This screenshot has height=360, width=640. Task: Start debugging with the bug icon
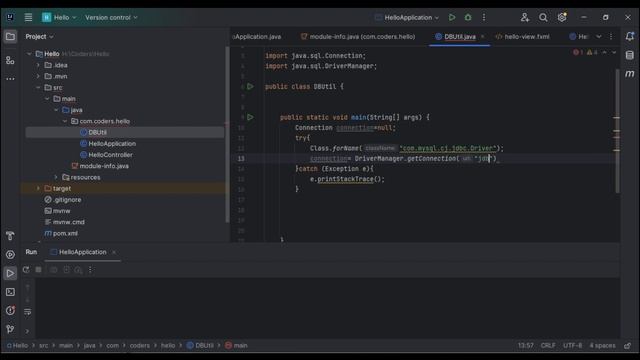tap(468, 18)
